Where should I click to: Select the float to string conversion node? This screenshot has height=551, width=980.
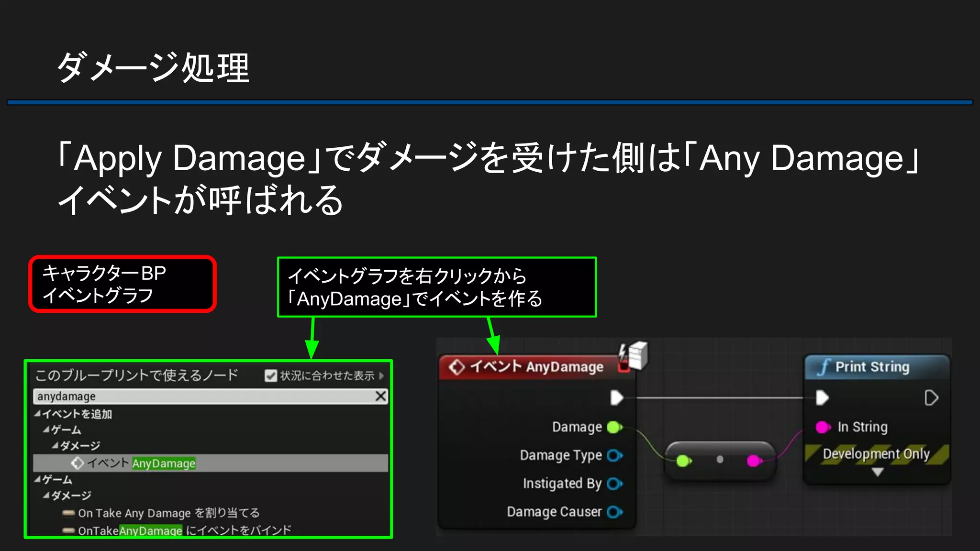(720, 461)
